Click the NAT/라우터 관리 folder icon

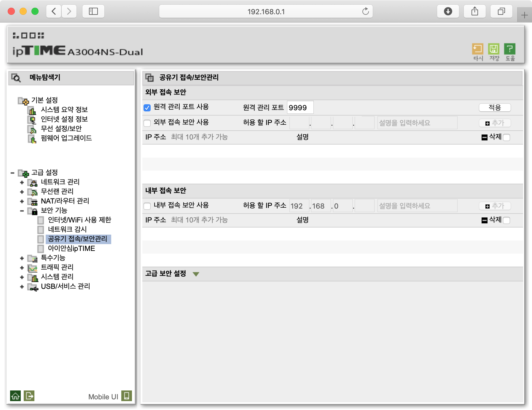33,202
